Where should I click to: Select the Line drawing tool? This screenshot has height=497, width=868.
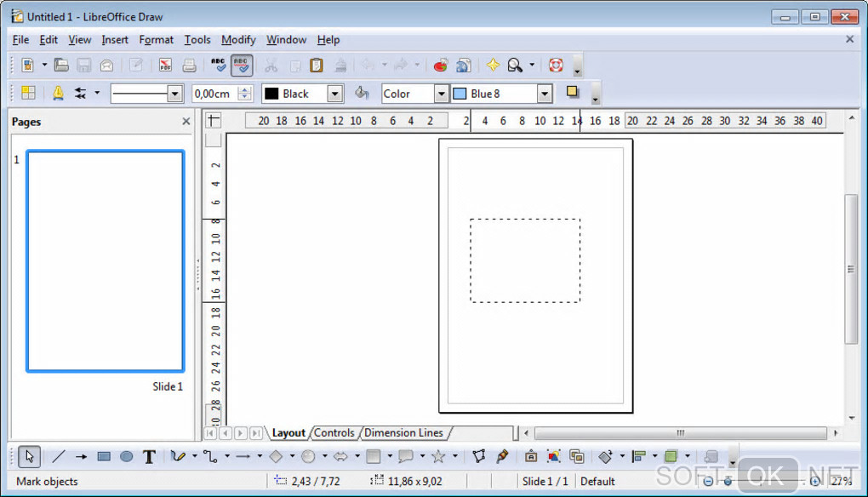59,457
